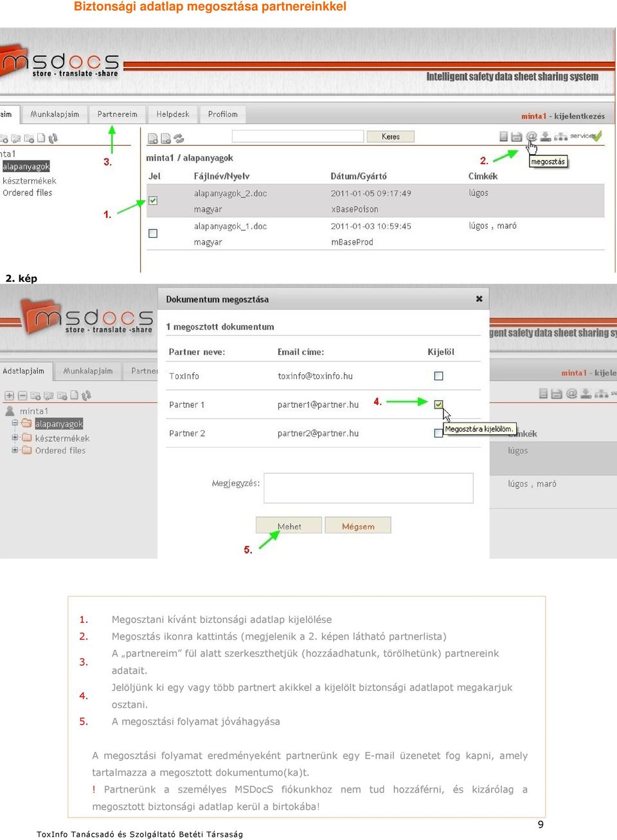Click the @ share icon in top screenshot toolbar
Viewport: 617px width, 840px height.
tap(531, 136)
